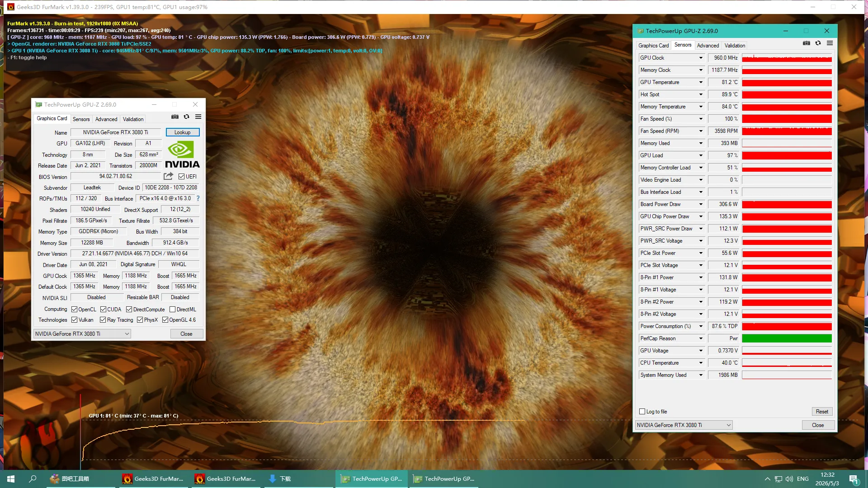Image resolution: width=868 pixels, height=488 pixels.
Task: Toggle OpenCL checkbox
Action: click(74, 310)
